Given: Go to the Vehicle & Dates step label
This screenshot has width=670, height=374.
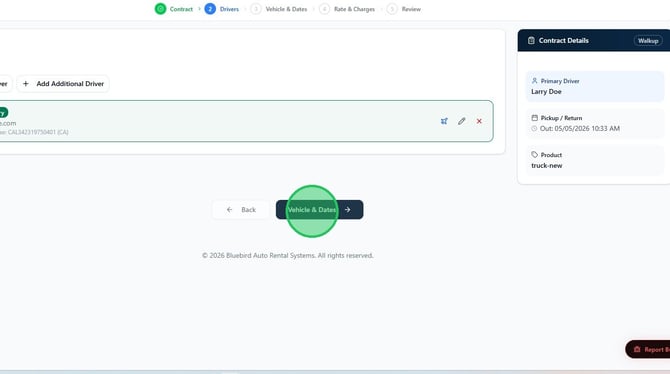Looking at the screenshot, I should point(286,9).
